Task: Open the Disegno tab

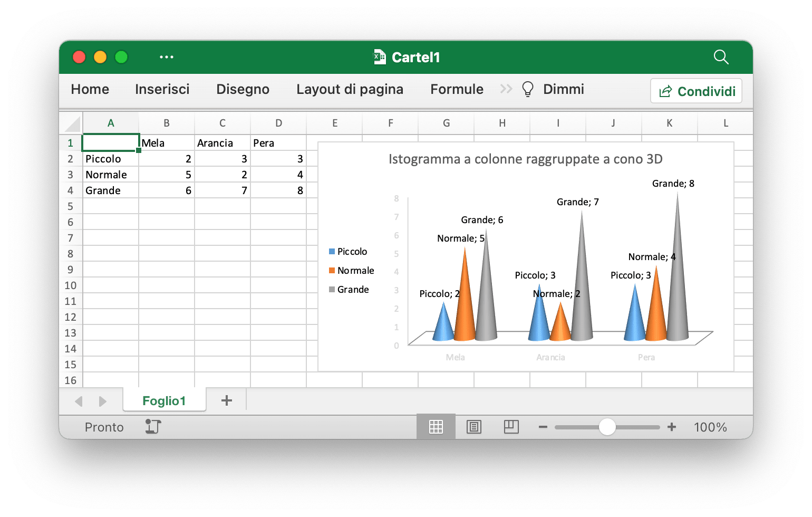Action: coord(243,89)
